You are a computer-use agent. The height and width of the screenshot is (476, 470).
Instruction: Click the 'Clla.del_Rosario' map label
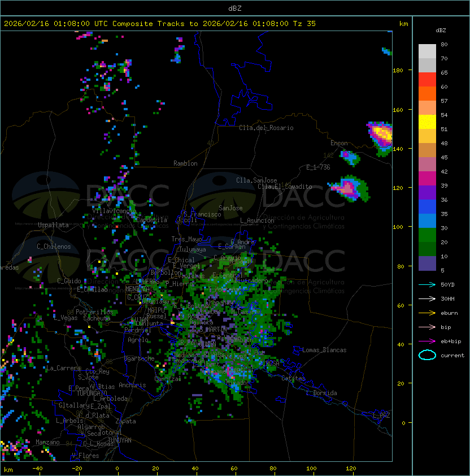[266, 128]
